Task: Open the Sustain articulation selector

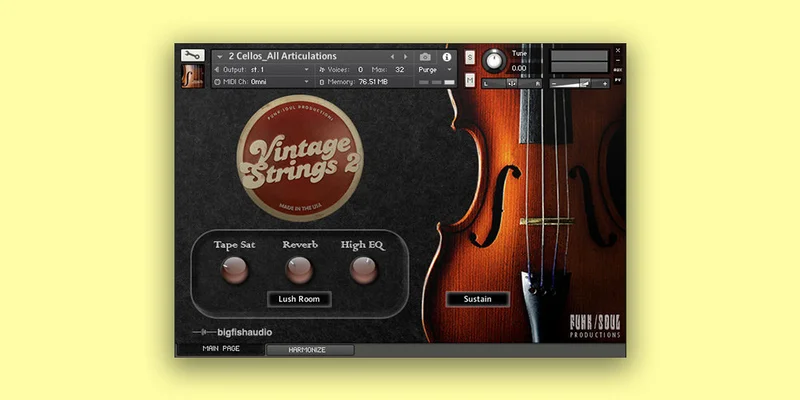Action: coord(478,299)
